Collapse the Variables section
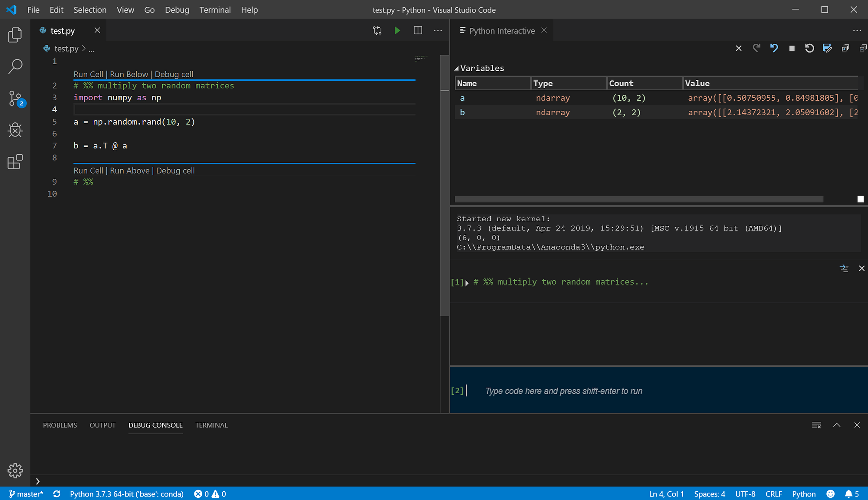The width and height of the screenshot is (868, 500). (x=457, y=68)
